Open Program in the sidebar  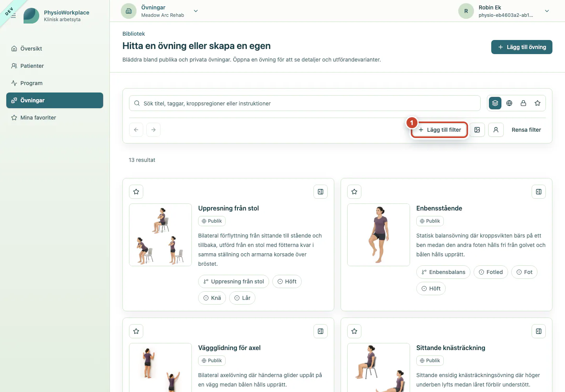55,83
